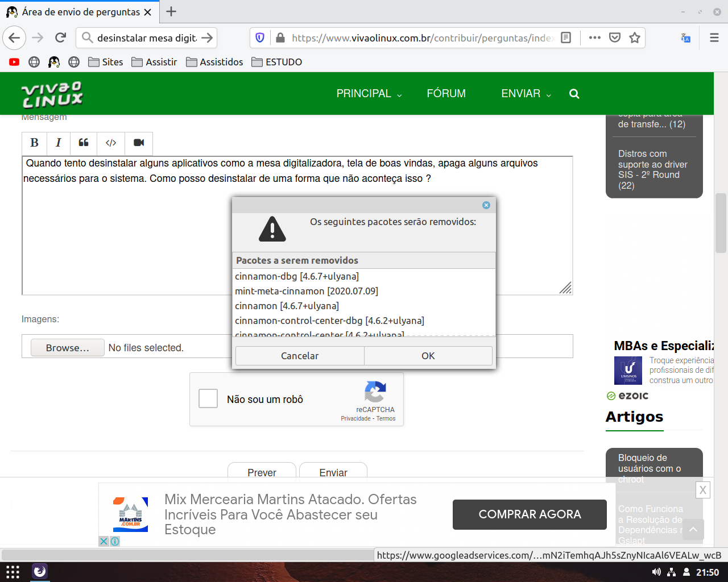Screen dimensions: 728x582
Task: Expand the ENVIAR dropdown menu
Action: click(x=526, y=94)
